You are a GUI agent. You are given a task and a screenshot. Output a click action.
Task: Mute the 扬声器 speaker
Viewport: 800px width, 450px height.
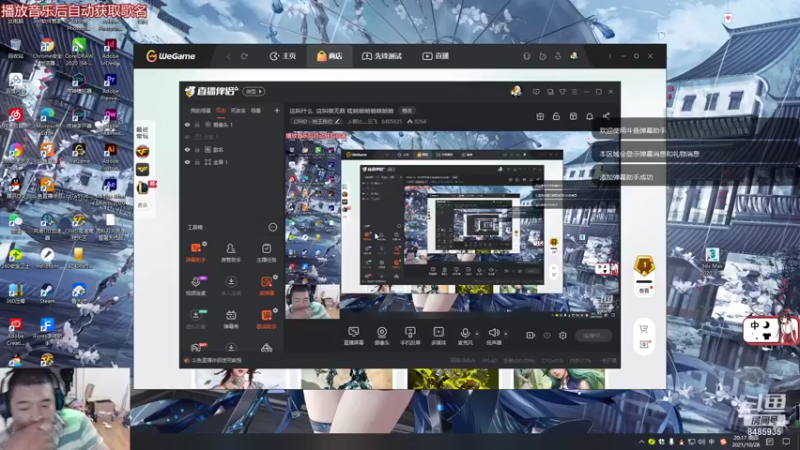tap(493, 336)
